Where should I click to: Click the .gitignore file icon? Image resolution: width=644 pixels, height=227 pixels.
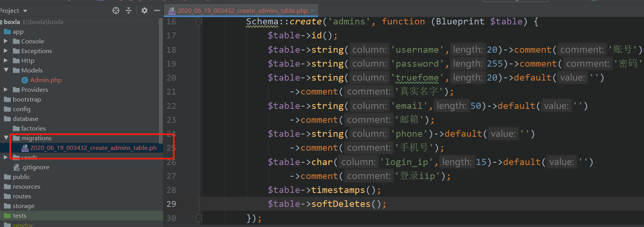point(16,167)
